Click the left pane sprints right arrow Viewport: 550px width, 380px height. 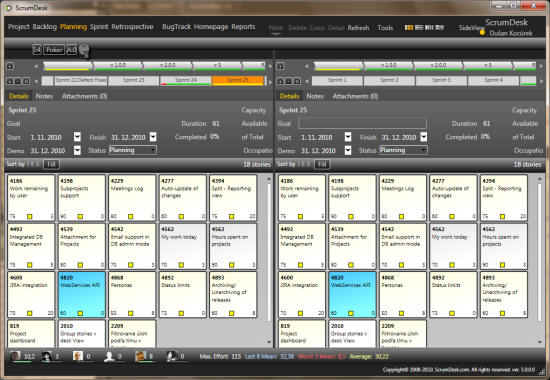[x=270, y=82]
